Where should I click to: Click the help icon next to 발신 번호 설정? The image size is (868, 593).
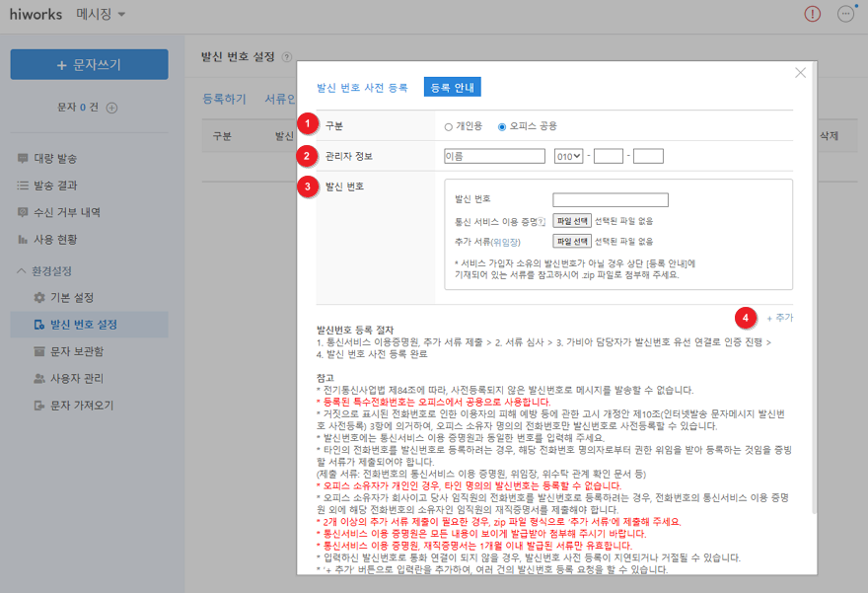[x=287, y=58]
